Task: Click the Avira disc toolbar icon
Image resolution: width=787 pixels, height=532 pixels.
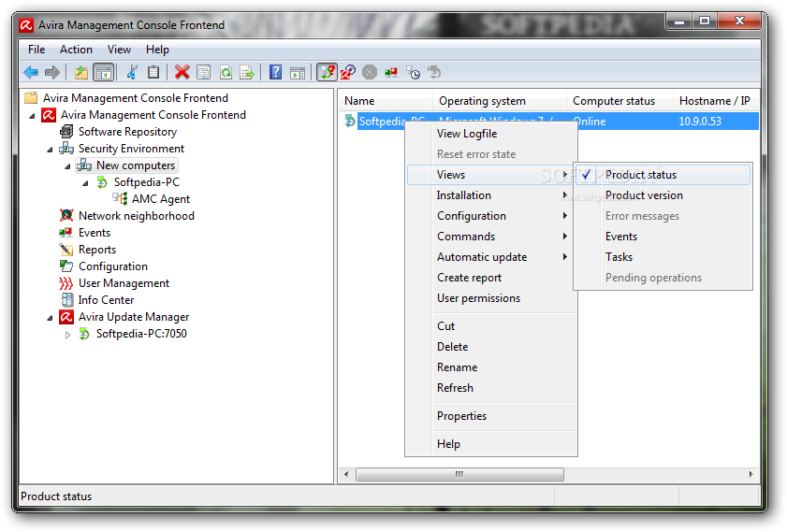Action: pyautogui.click(x=348, y=72)
